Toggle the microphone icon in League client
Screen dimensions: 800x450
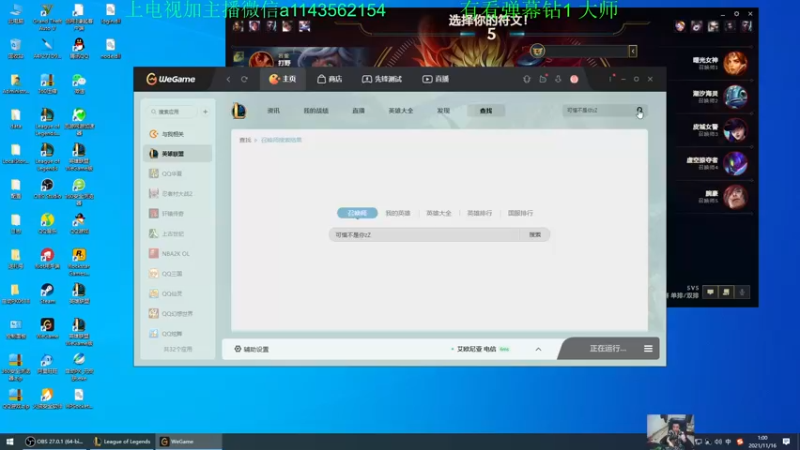(742, 292)
